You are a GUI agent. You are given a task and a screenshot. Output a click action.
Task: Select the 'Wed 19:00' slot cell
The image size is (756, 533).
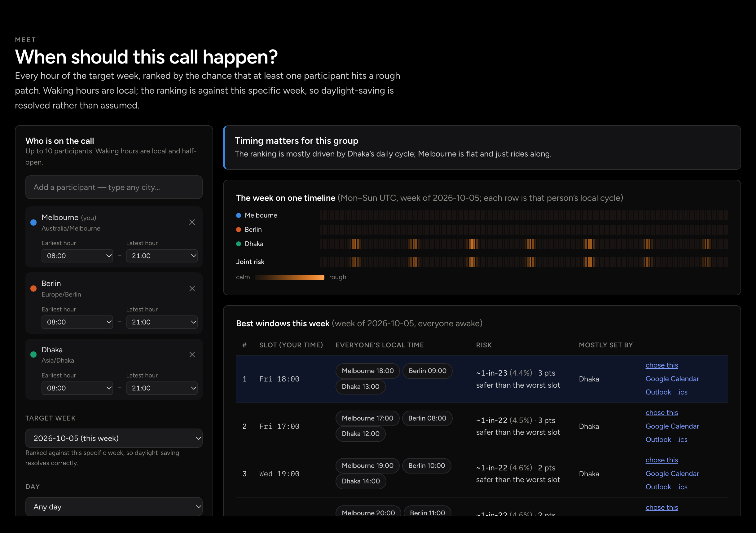279,474
